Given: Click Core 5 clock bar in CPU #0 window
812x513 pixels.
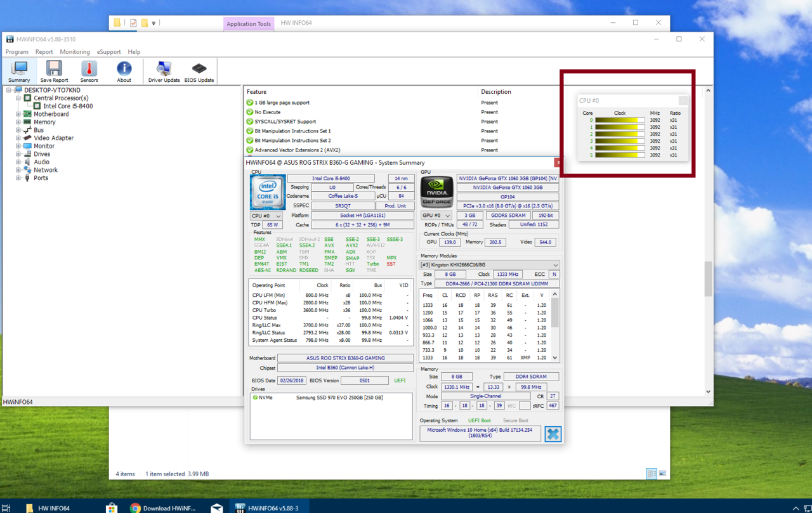Looking at the screenshot, I should [x=620, y=155].
